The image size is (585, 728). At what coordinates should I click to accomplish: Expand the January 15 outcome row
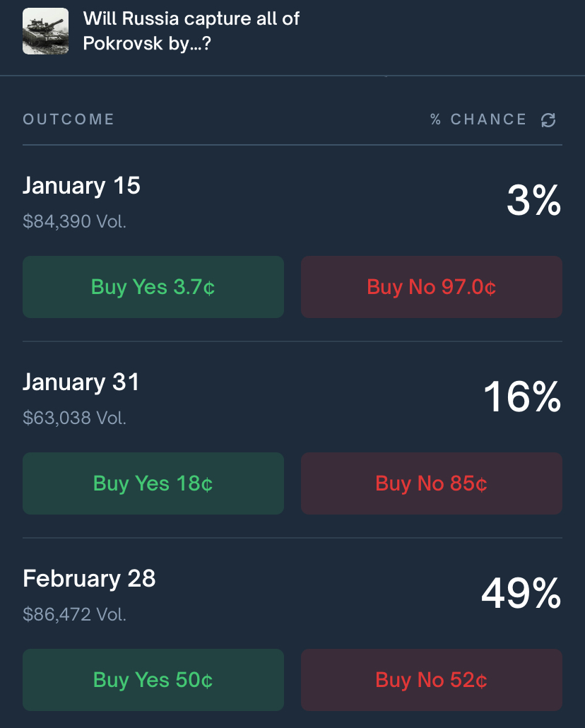82,186
